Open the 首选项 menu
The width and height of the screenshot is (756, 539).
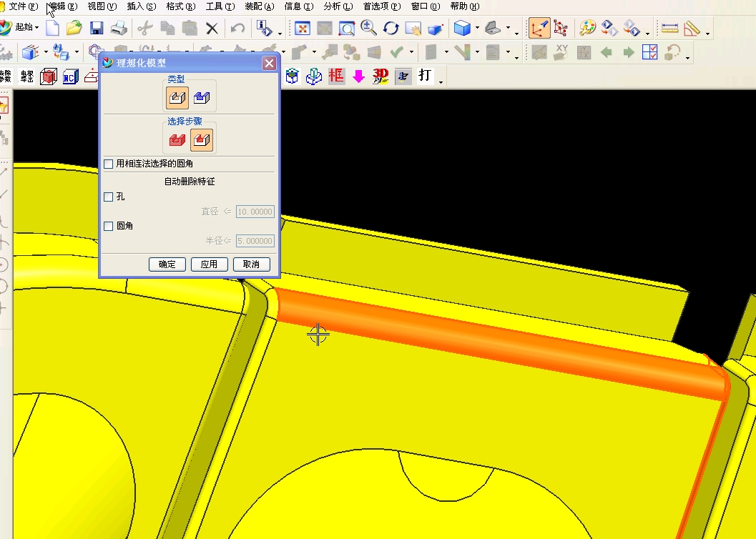click(382, 6)
